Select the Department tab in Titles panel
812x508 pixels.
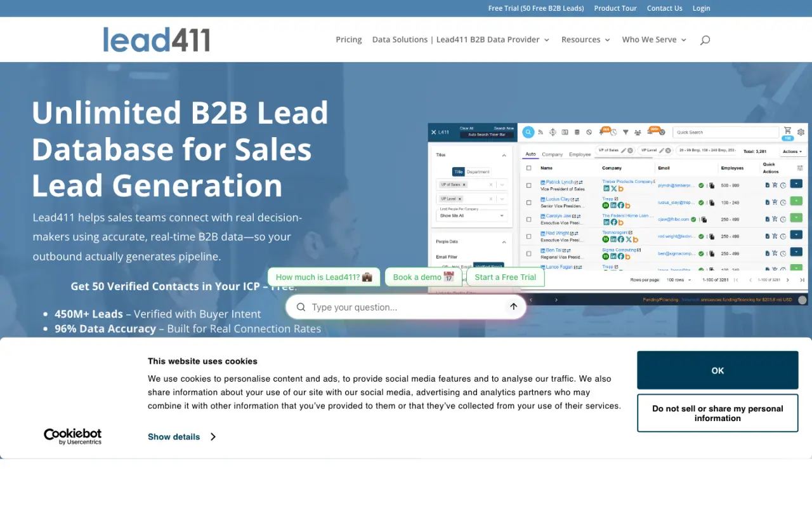478,171
